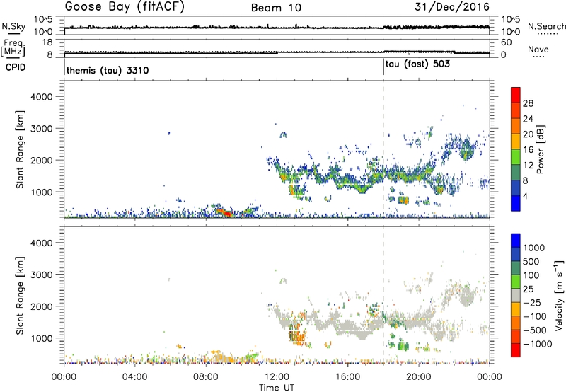Click the 4 dB color bar label

point(525,196)
